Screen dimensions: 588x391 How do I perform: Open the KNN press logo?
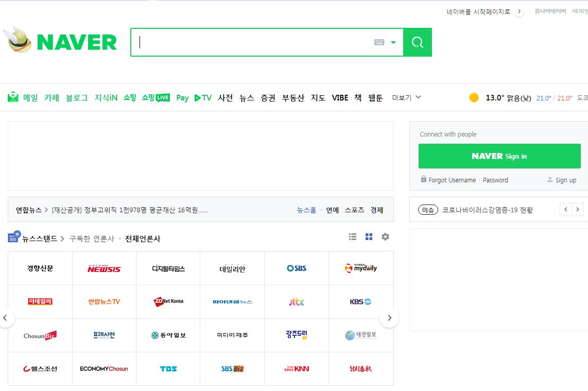pos(297,369)
